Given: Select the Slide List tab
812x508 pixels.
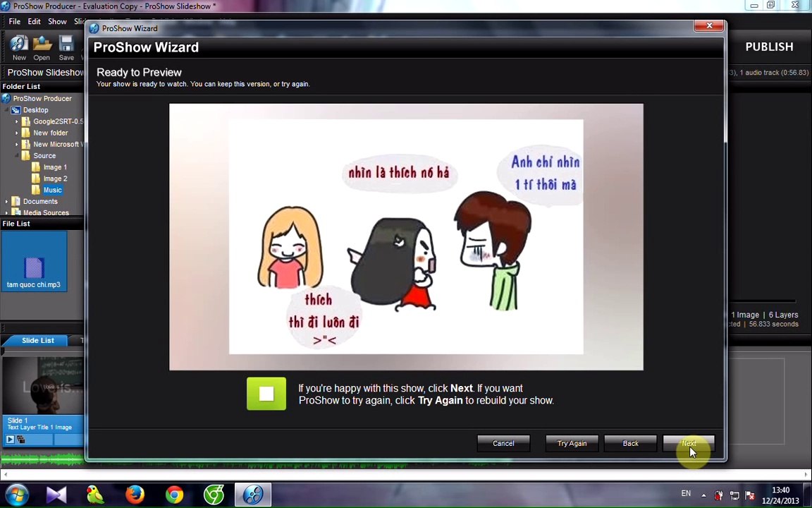Looking at the screenshot, I should 38,340.
